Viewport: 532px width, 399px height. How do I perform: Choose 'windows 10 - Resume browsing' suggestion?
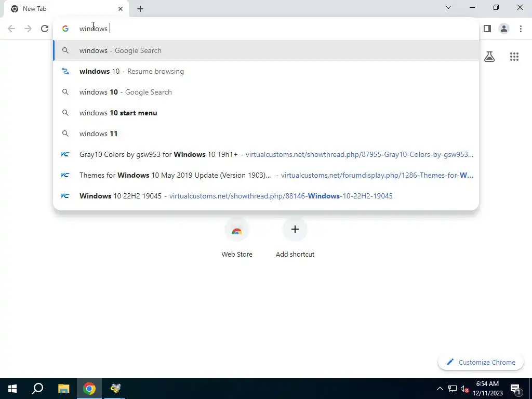tap(266, 71)
